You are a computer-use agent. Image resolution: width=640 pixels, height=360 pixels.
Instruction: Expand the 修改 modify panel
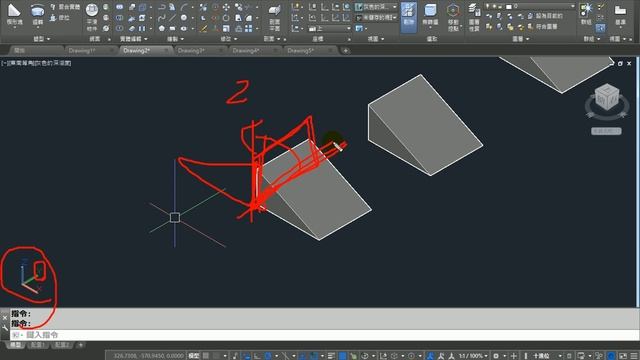pyautogui.click(x=229, y=39)
